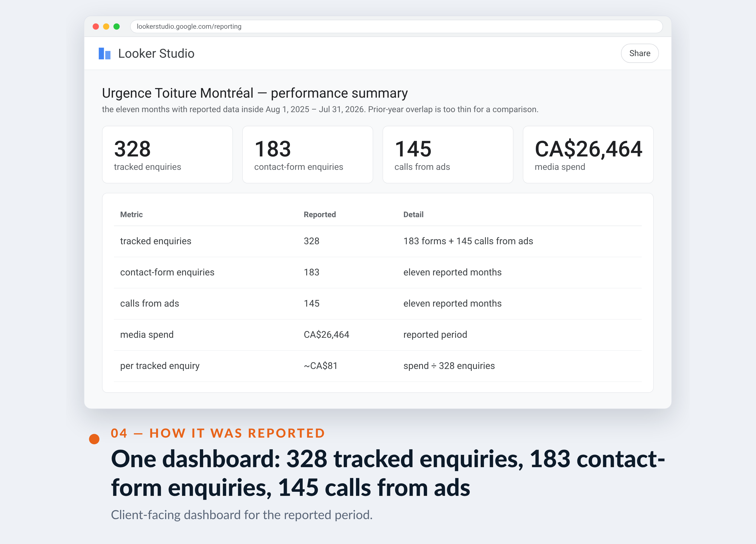This screenshot has width=756, height=544.
Task: Click the Share button
Action: (639, 53)
